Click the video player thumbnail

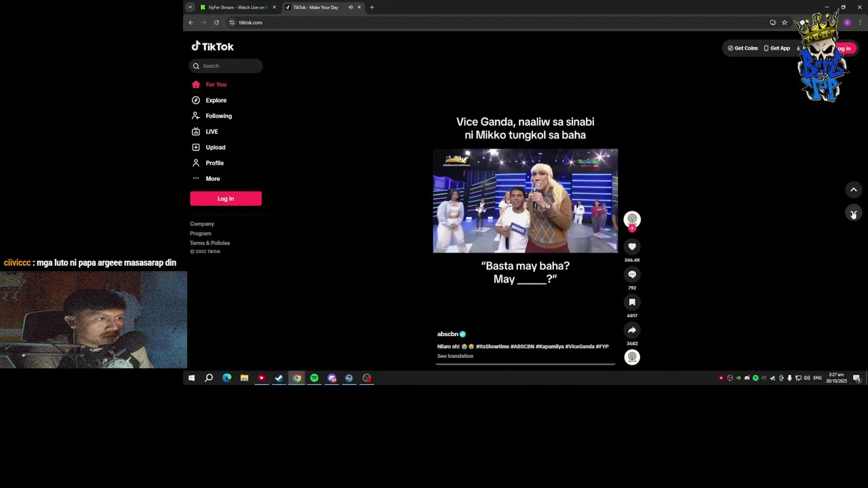526,201
